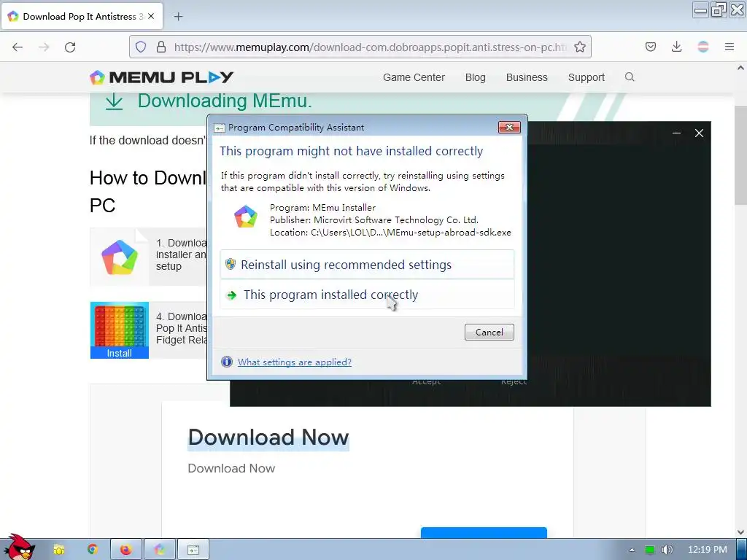The image size is (747, 560).
Task: Close the Download Pop It Antistress tab
Action: pos(151,16)
